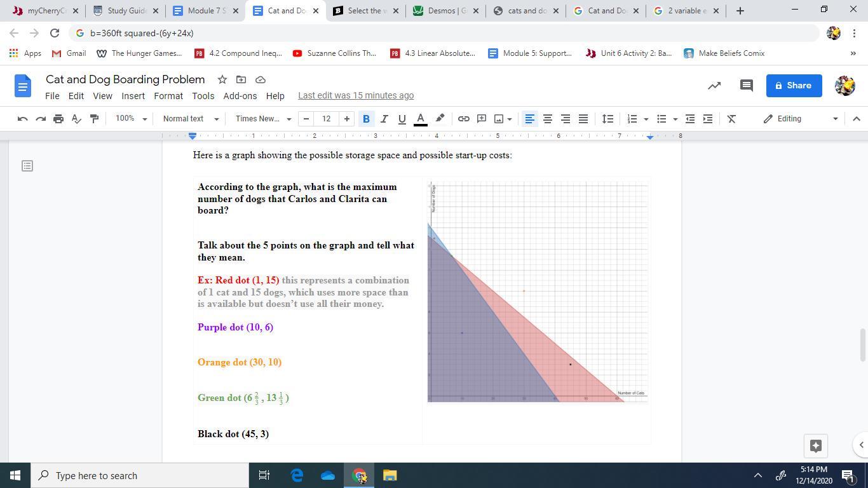This screenshot has width=868, height=488.
Task: Click the font size field
Action: [327, 119]
